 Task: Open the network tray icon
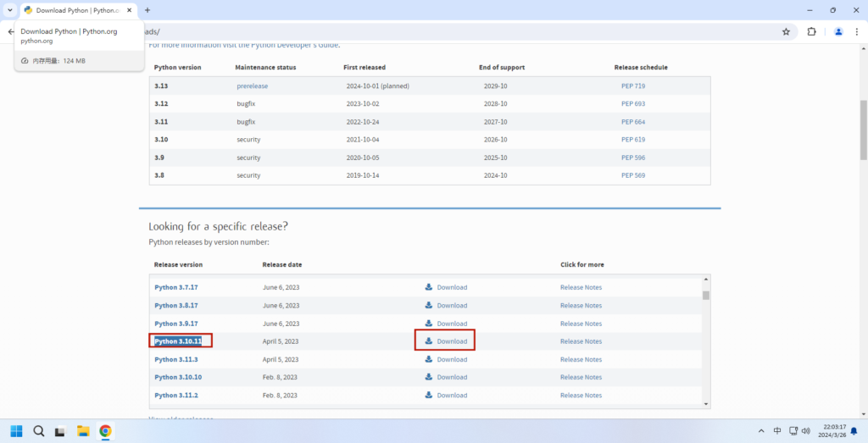click(793, 431)
